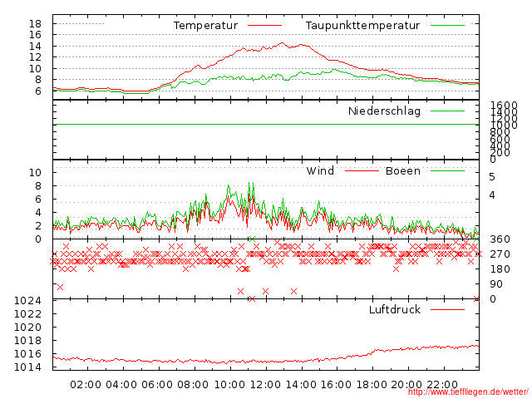
Task: Click the 12:00 time axis label
Action: pos(265,385)
